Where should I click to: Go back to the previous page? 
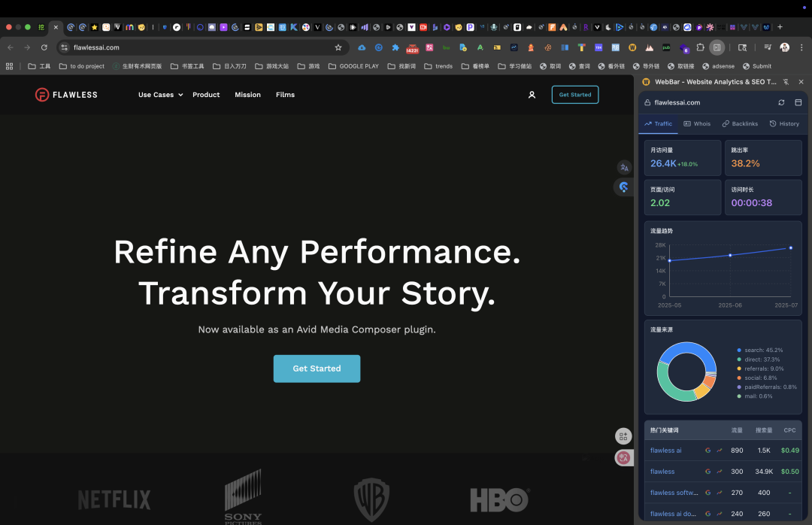[11, 47]
